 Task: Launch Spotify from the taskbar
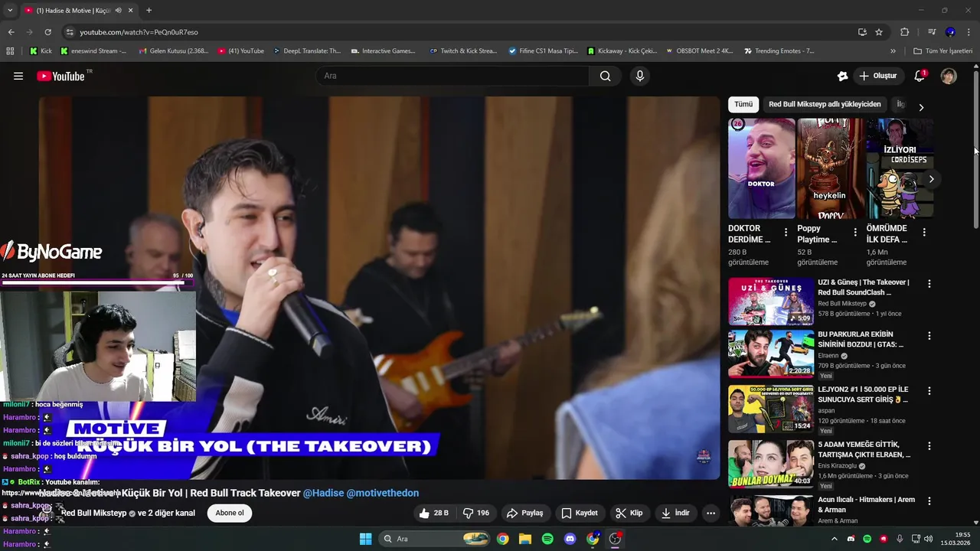(x=547, y=539)
